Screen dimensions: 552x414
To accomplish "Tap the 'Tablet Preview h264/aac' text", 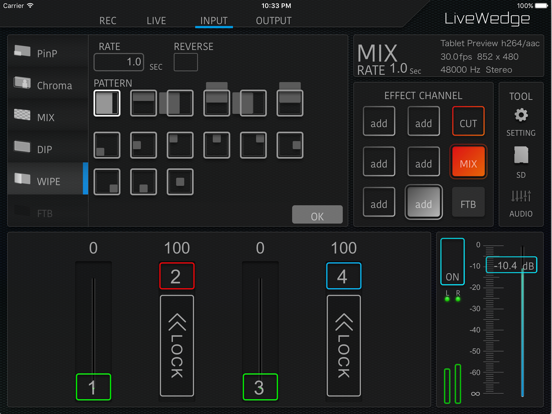I will pyautogui.click(x=490, y=43).
